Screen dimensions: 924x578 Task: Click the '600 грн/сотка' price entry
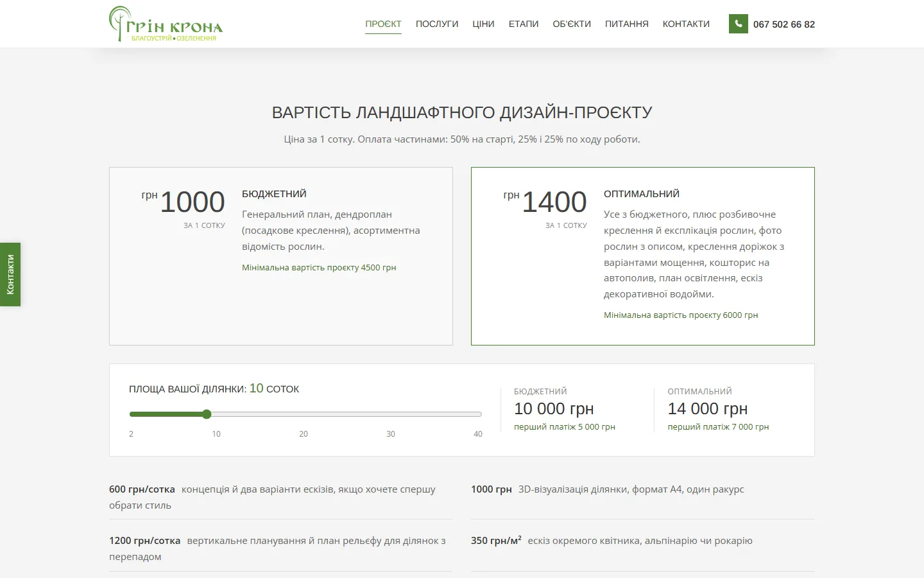click(281, 497)
